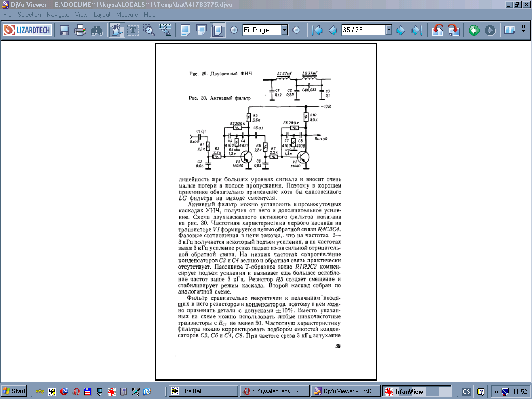Zoom in with the plus button
The image size is (532, 399).
point(234,30)
